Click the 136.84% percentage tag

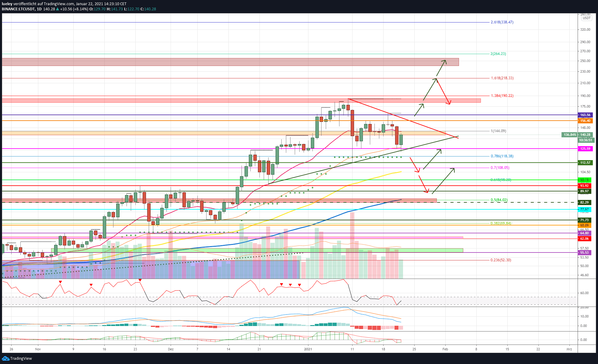(569, 135)
